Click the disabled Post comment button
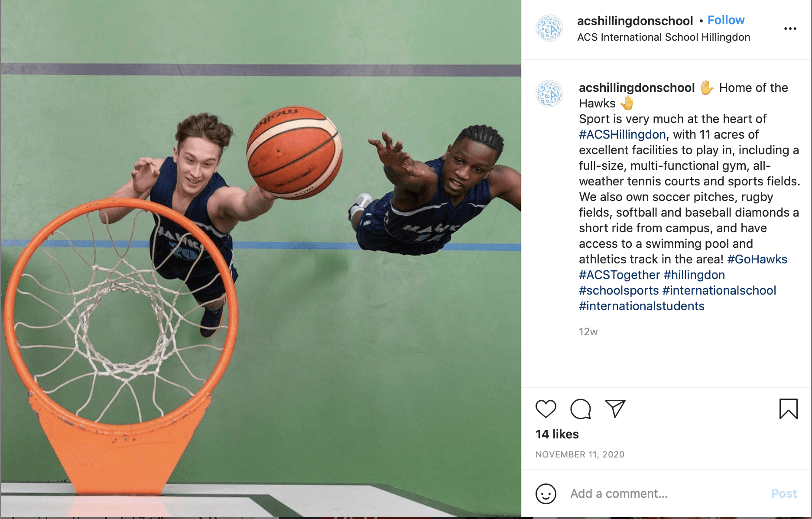Image resolution: width=812 pixels, height=519 pixels. point(784,493)
